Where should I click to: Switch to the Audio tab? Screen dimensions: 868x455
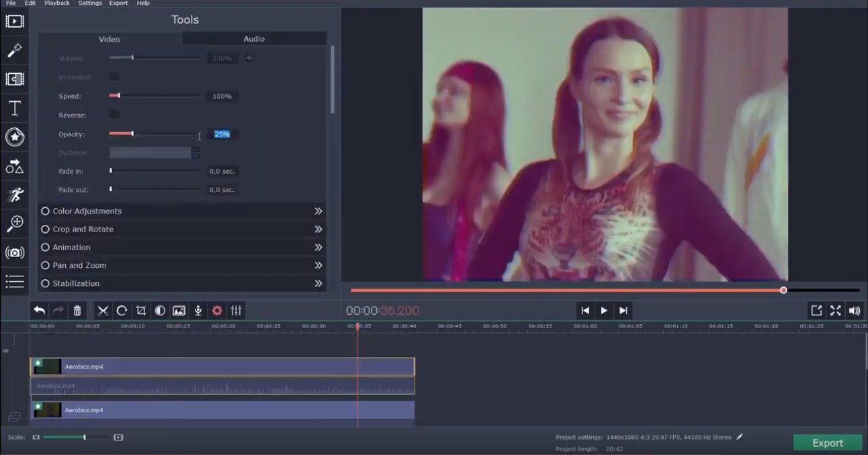pos(254,39)
